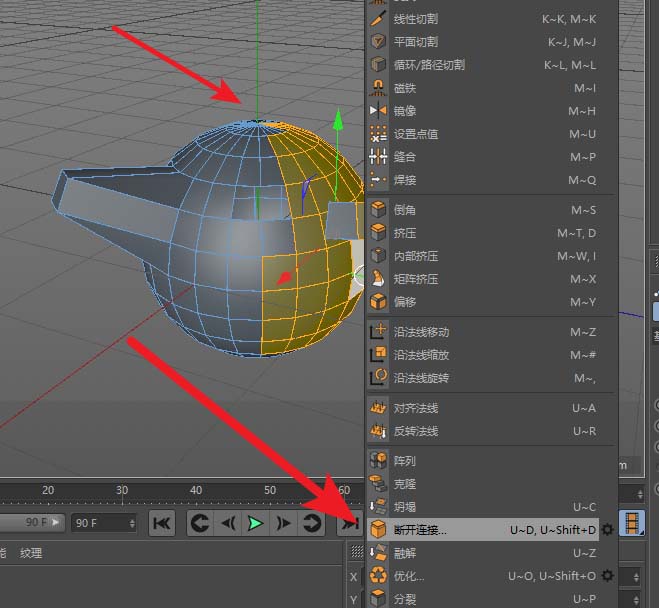This screenshot has height=608, width=659.
Task: Click frame 30 on the timeline ruler
Action: [122, 492]
